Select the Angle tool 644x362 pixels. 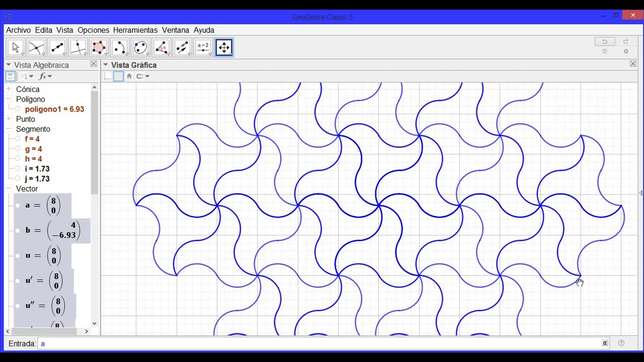click(162, 48)
